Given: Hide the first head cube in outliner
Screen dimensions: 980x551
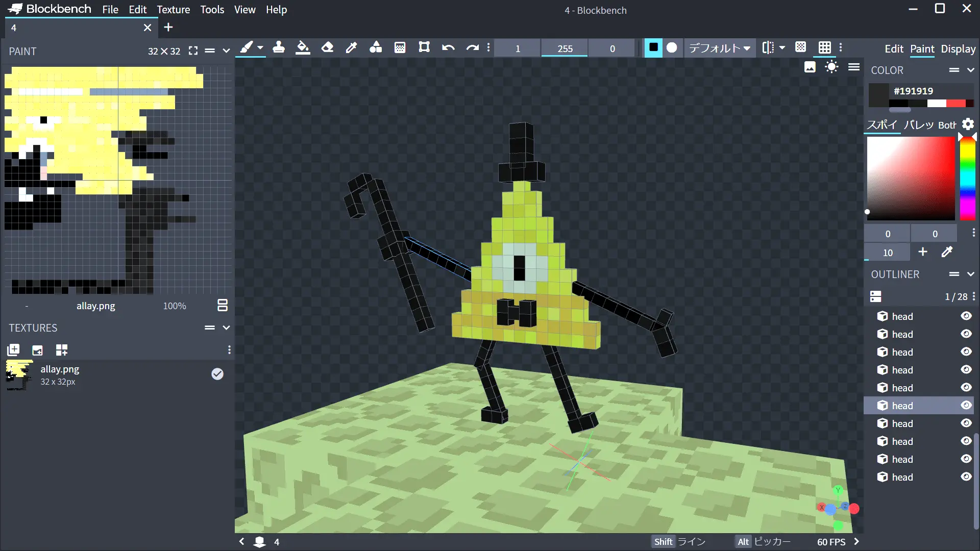Looking at the screenshot, I should 966,316.
